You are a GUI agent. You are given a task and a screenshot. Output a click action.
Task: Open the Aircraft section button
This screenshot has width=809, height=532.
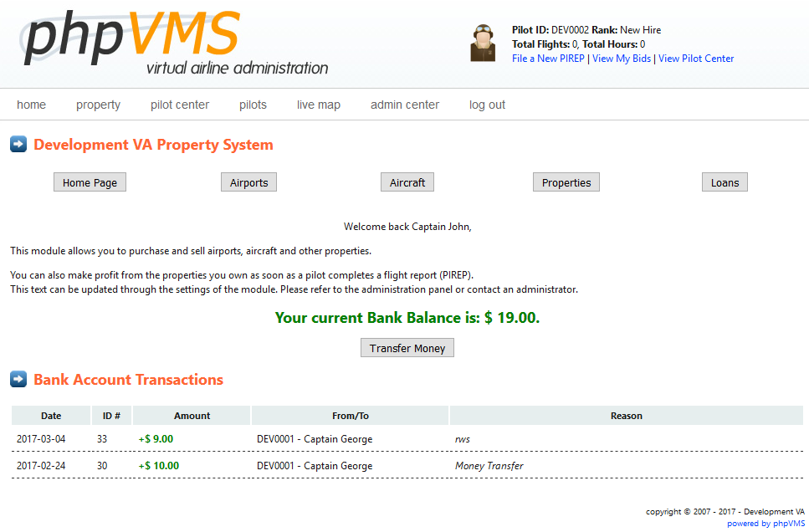click(x=407, y=182)
